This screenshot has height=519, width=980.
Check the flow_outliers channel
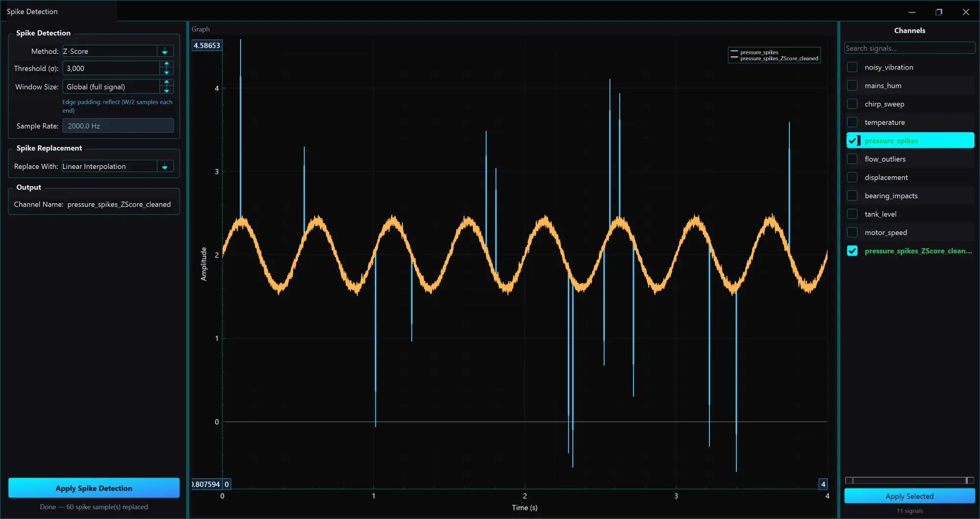coord(852,159)
